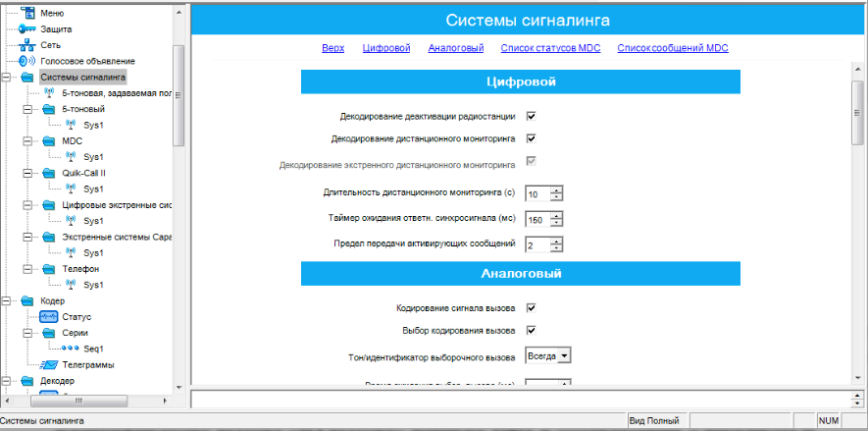Click Длительность дистанционного мониторинга input field
The height and width of the screenshot is (431, 868).
(538, 194)
